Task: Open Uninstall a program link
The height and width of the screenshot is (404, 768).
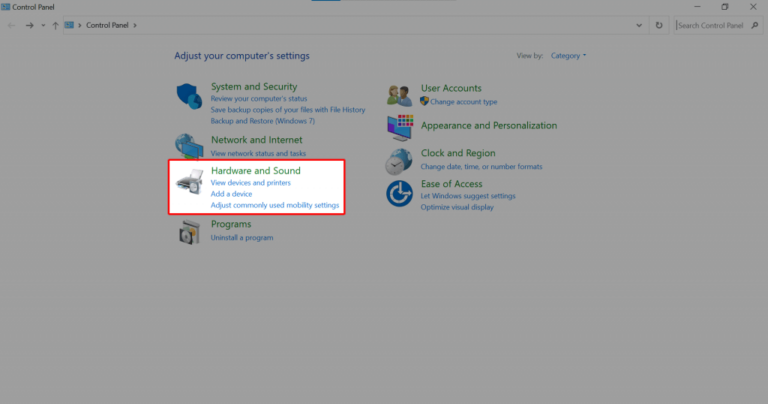Action: [242, 238]
